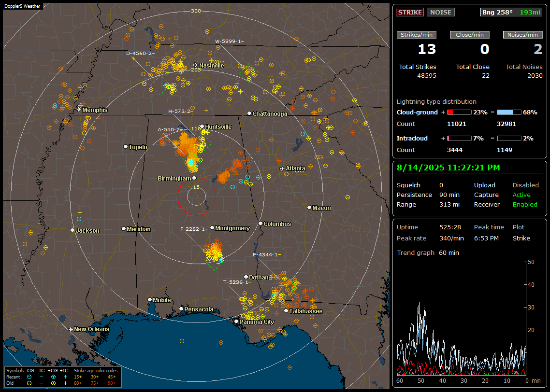Click the 90+ strike age color code
Image resolution: width=550 pixels, height=392 pixels.
112,383
